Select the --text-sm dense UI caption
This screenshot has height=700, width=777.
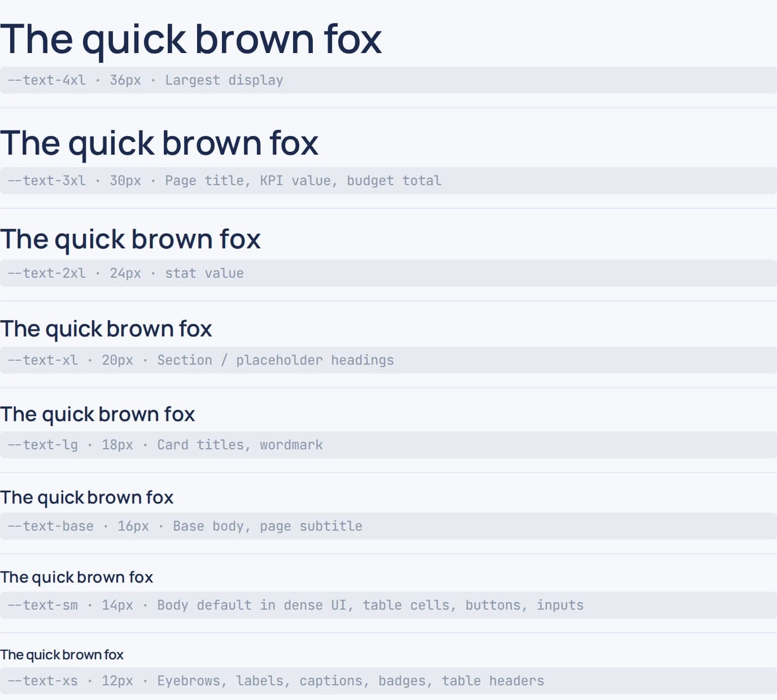[388, 605]
